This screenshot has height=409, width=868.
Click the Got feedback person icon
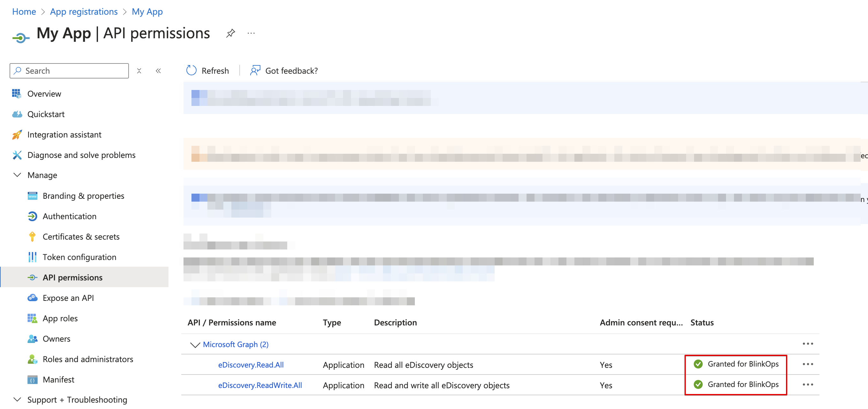255,71
